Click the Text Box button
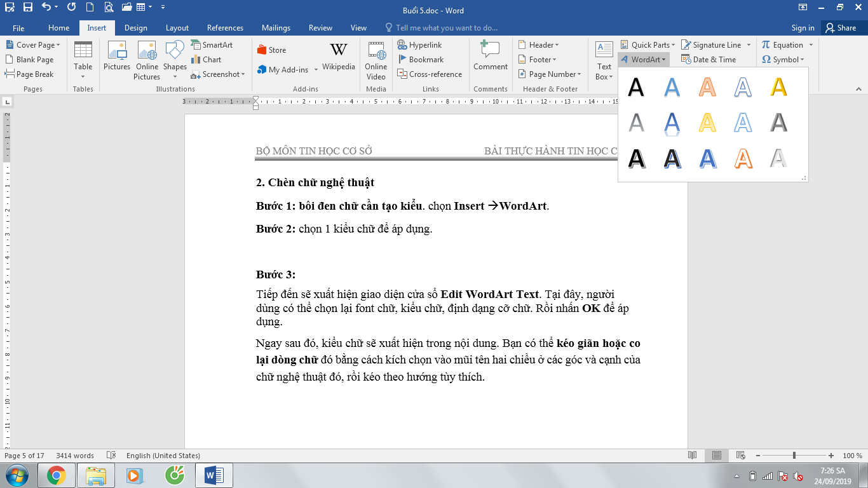Image resolution: width=868 pixels, height=488 pixels. [604, 61]
